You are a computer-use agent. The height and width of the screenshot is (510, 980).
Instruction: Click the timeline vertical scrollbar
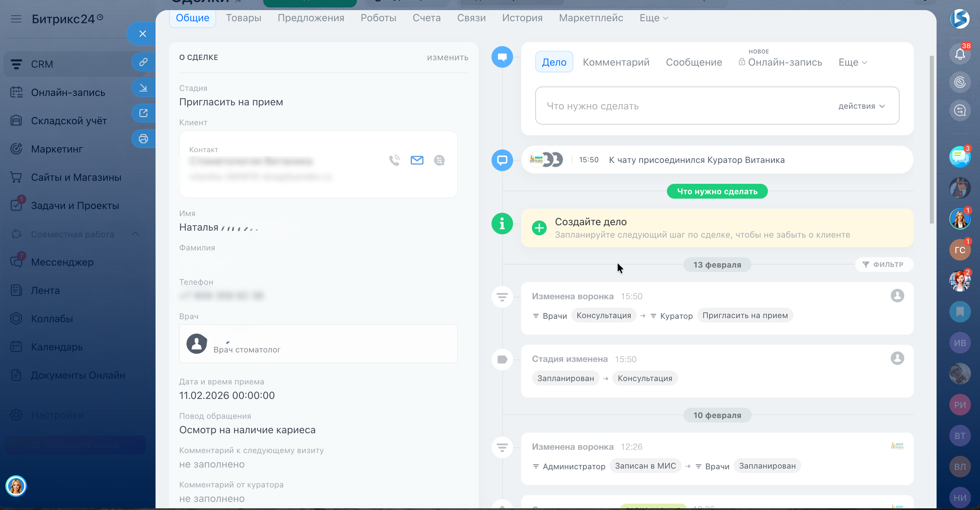point(932,140)
